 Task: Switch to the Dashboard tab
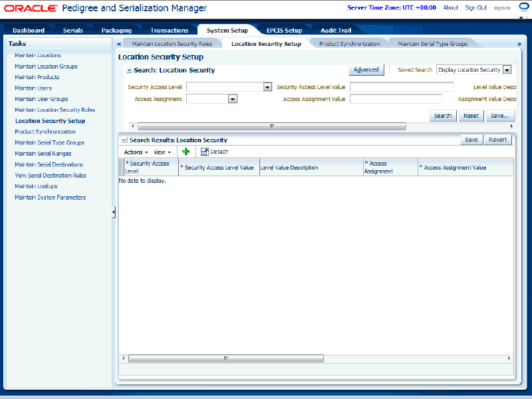click(29, 30)
